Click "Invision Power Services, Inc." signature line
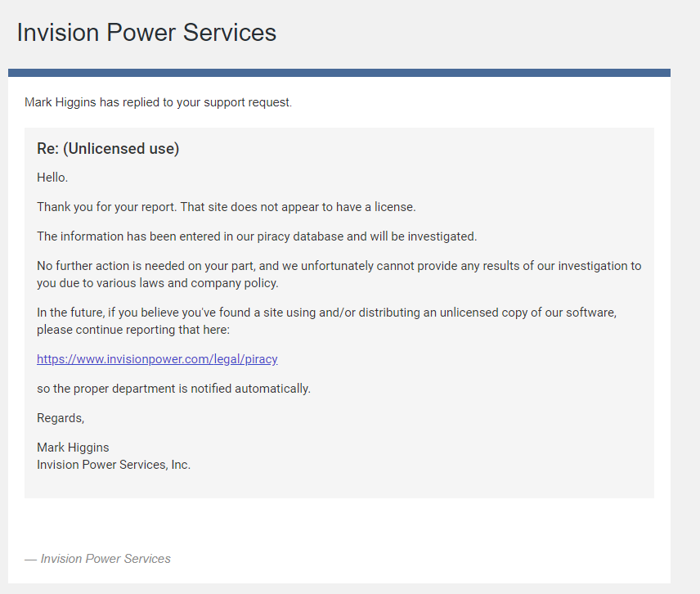The image size is (700, 594). coord(114,465)
